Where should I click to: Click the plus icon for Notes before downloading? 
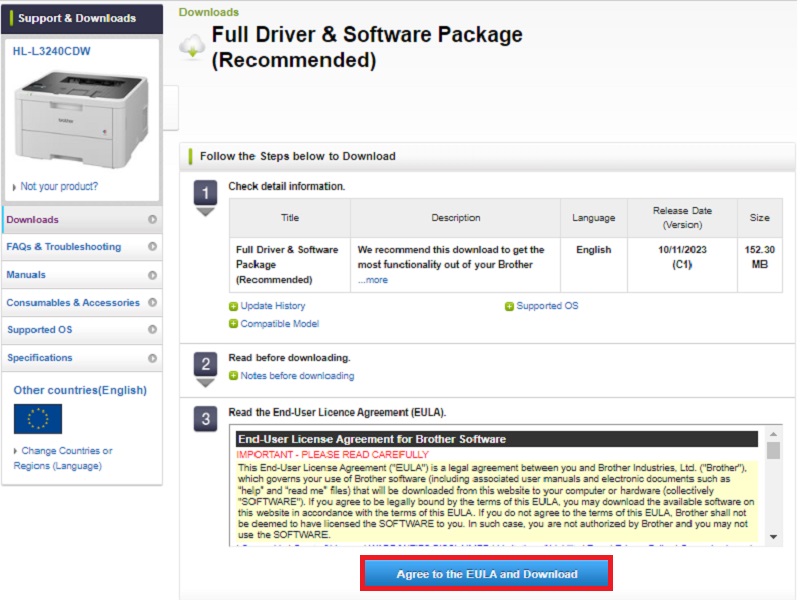[x=234, y=376]
